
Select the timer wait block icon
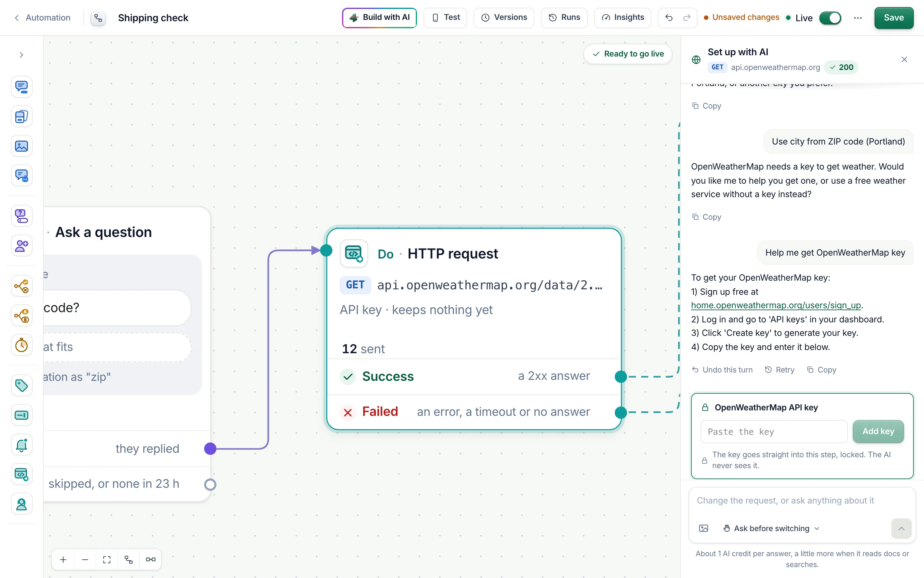[x=21, y=345]
